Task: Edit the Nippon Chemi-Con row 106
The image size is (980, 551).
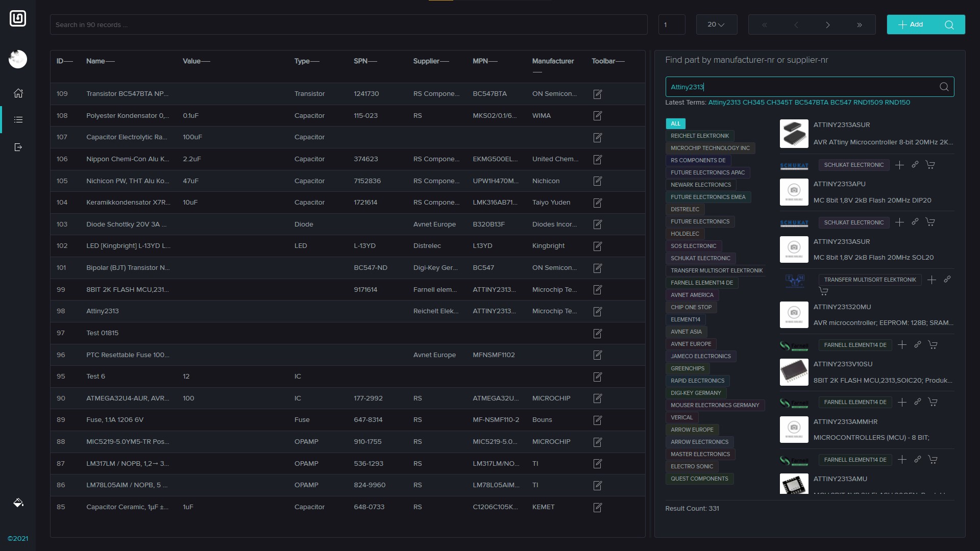Action: click(598, 159)
